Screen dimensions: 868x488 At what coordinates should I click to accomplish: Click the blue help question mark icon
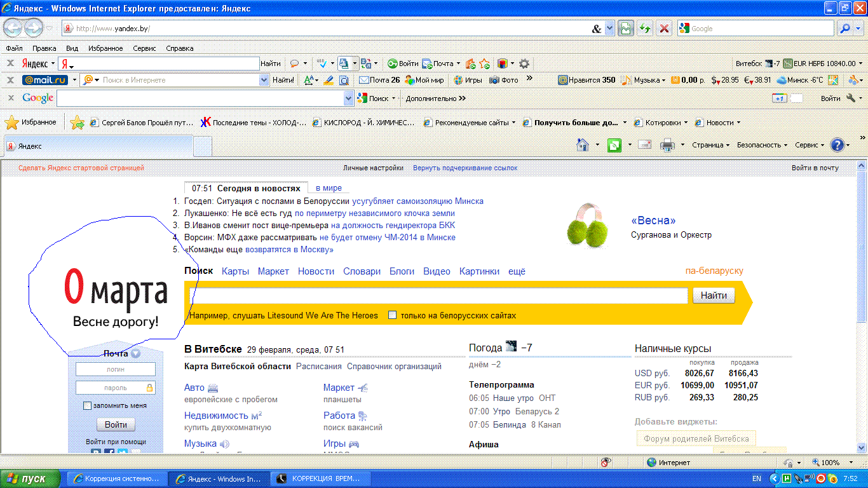point(837,145)
